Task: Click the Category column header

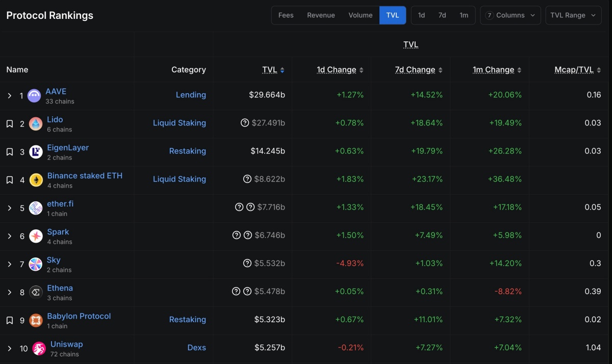Action: (189, 70)
